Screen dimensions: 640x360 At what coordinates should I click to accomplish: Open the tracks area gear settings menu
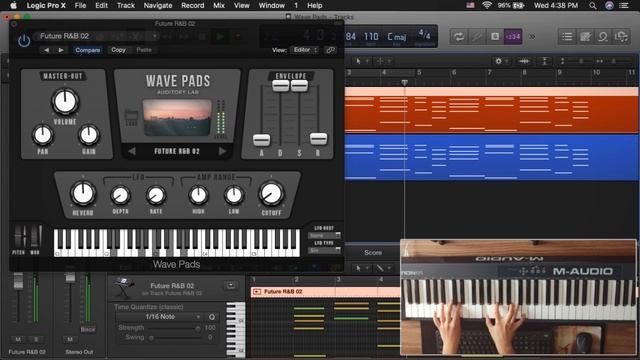click(x=501, y=61)
